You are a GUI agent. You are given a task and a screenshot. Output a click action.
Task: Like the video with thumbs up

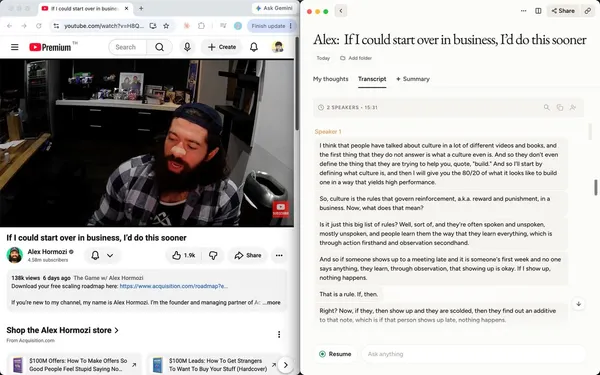click(183, 255)
